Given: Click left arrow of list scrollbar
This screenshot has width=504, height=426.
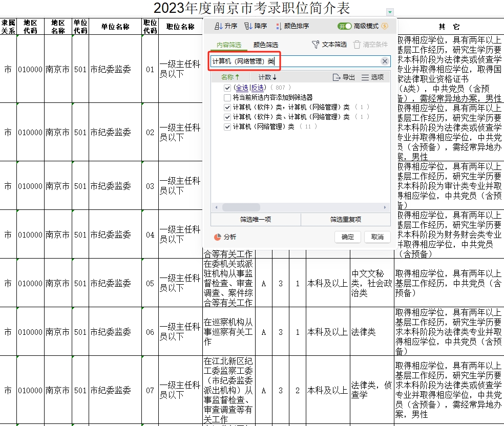Looking at the screenshot, I should pos(216,207).
